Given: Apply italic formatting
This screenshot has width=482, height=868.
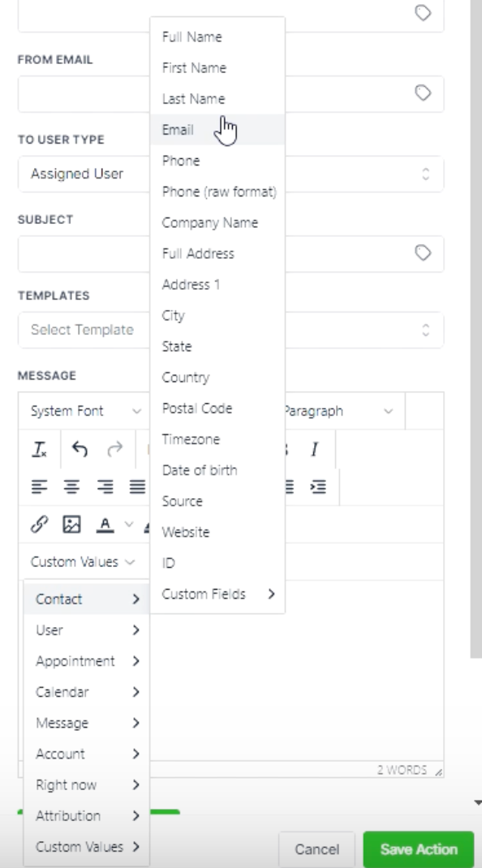Looking at the screenshot, I should coord(315,449).
